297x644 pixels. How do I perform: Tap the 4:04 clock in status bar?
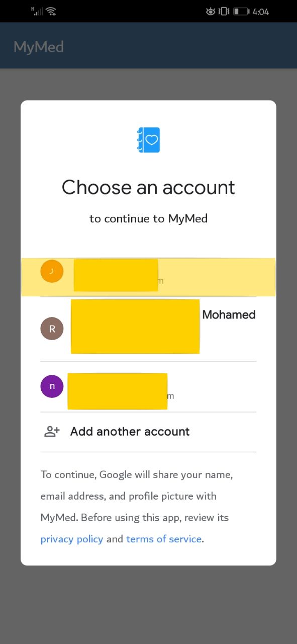[x=261, y=11]
